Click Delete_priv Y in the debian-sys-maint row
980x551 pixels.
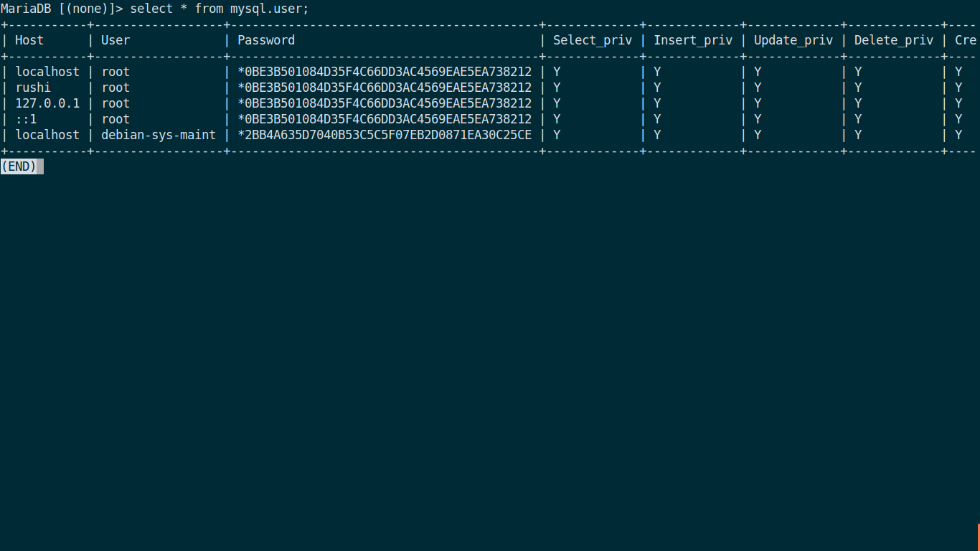coord(858,135)
